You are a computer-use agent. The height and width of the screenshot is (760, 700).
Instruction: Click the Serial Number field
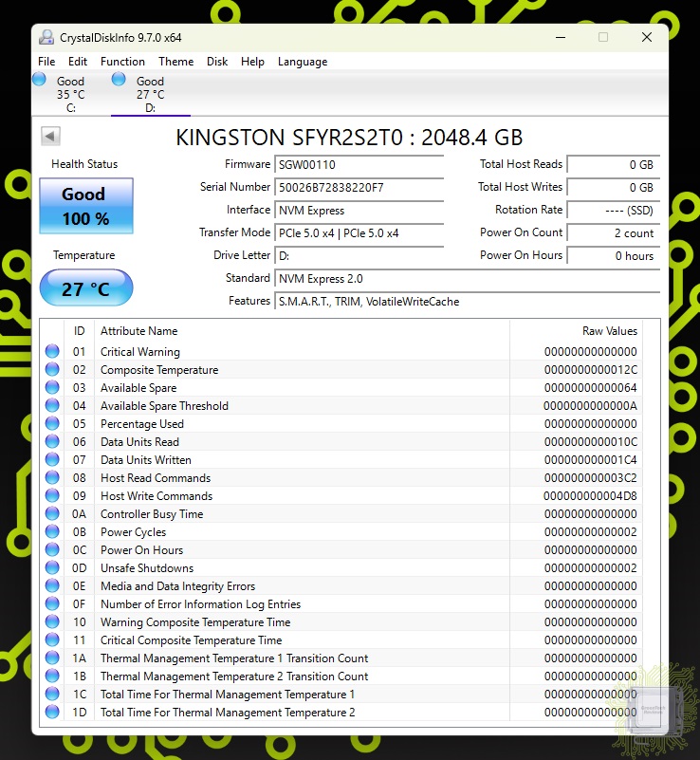[359, 188]
